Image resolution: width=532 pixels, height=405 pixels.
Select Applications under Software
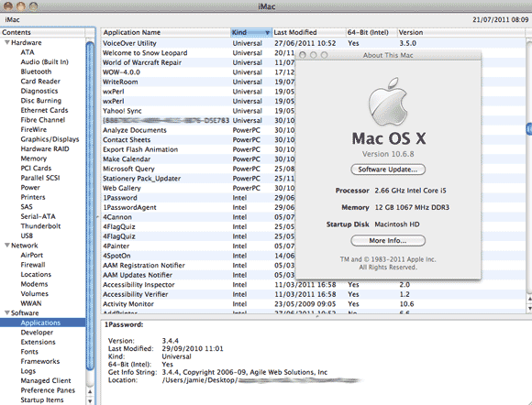tap(42, 323)
